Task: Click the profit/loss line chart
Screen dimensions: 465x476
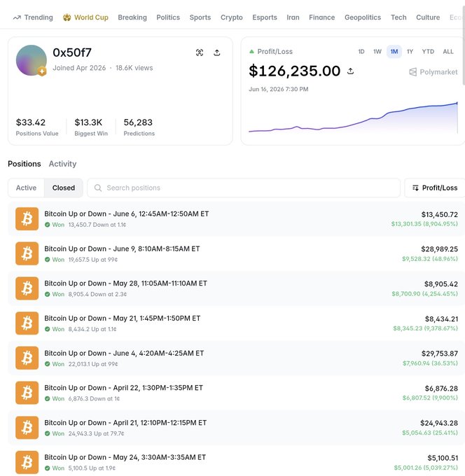Action: click(x=353, y=118)
